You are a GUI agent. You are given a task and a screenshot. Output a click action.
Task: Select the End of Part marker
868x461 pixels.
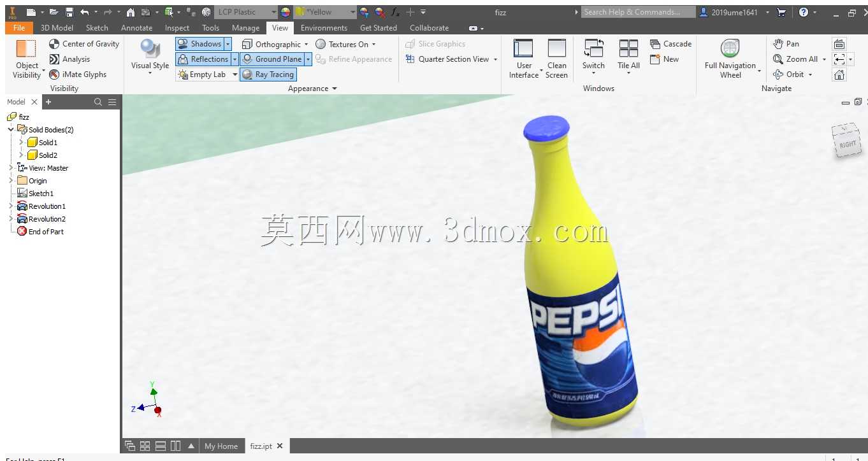coord(40,232)
